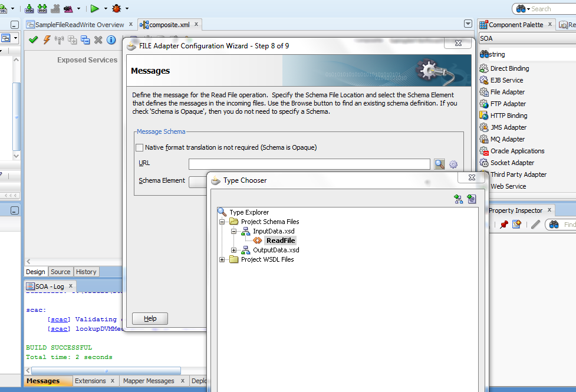The height and width of the screenshot is (392, 576).
Task: Click the top-right Search box
Action: click(x=545, y=9)
